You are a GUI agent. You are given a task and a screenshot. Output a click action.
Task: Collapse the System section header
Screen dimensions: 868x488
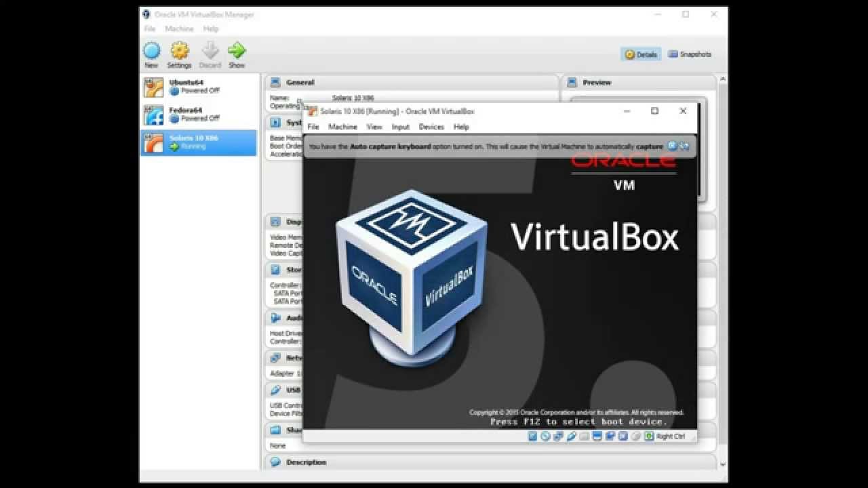coord(294,123)
